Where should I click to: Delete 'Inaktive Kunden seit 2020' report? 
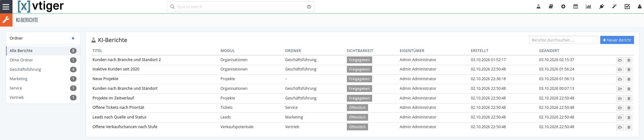(x=629, y=70)
